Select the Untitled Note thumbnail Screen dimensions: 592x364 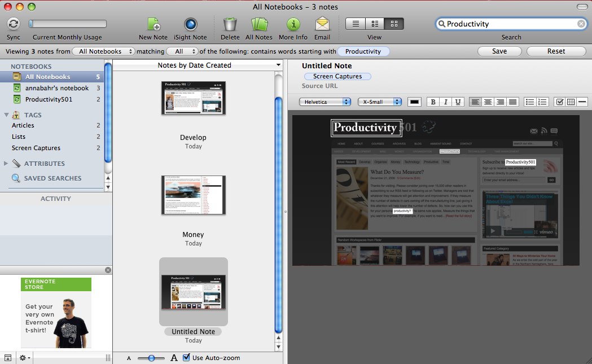tap(194, 292)
